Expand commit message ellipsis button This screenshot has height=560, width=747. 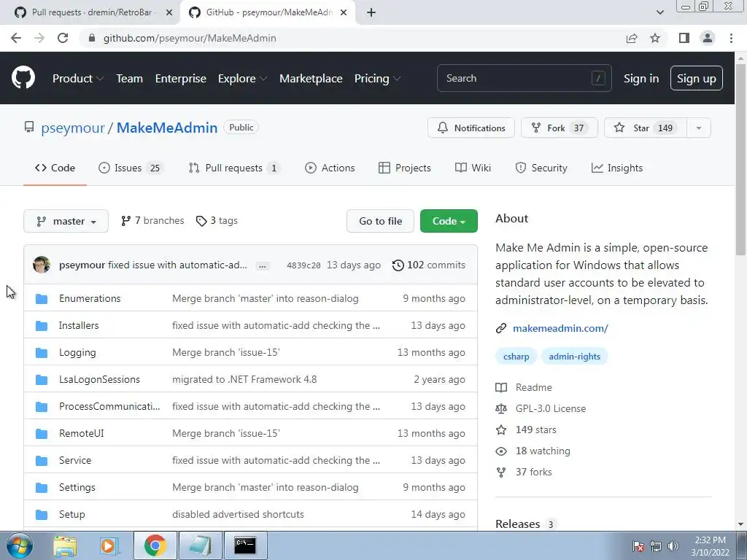[x=262, y=265]
